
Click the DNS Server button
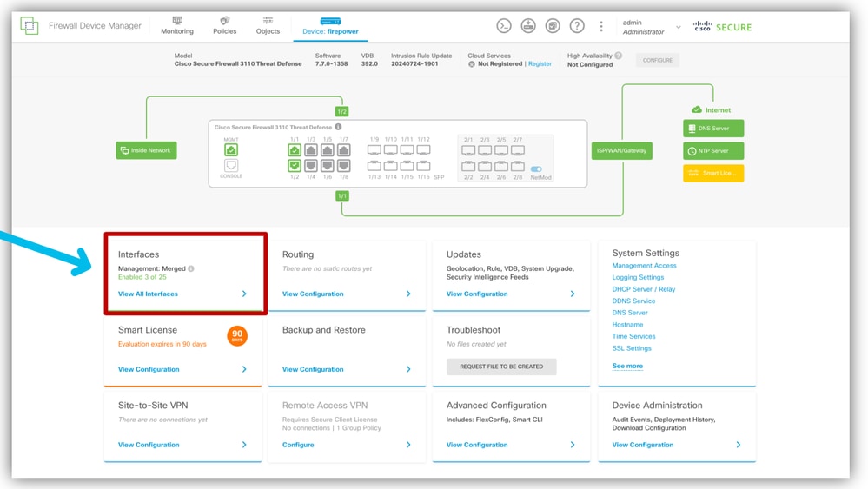713,129
